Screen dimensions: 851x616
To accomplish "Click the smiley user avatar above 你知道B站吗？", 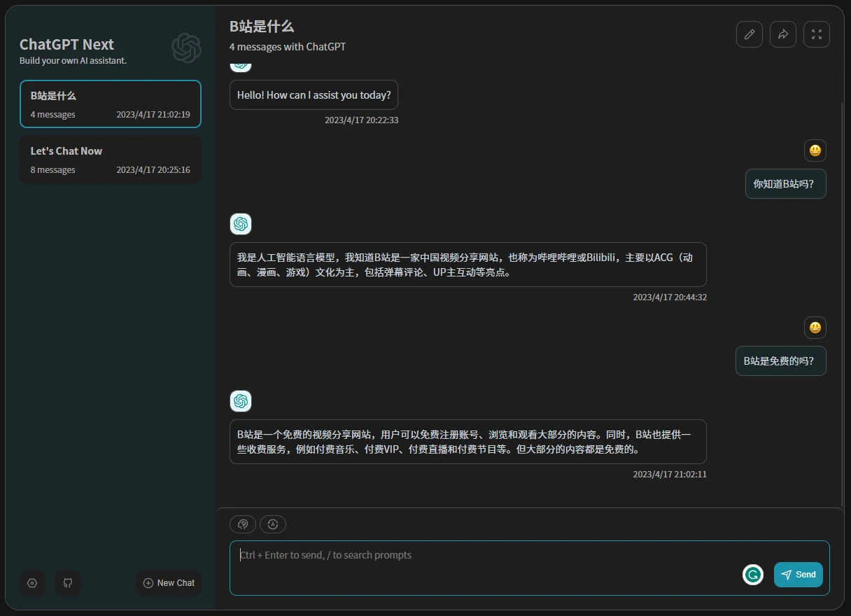I will (x=815, y=150).
